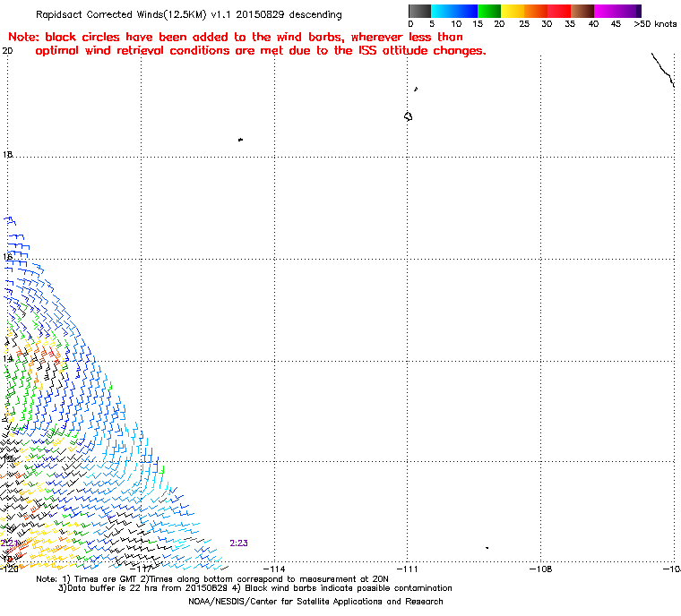Click the "-114" longitude axis label
This screenshot has width=681, height=616.
[274, 569]
